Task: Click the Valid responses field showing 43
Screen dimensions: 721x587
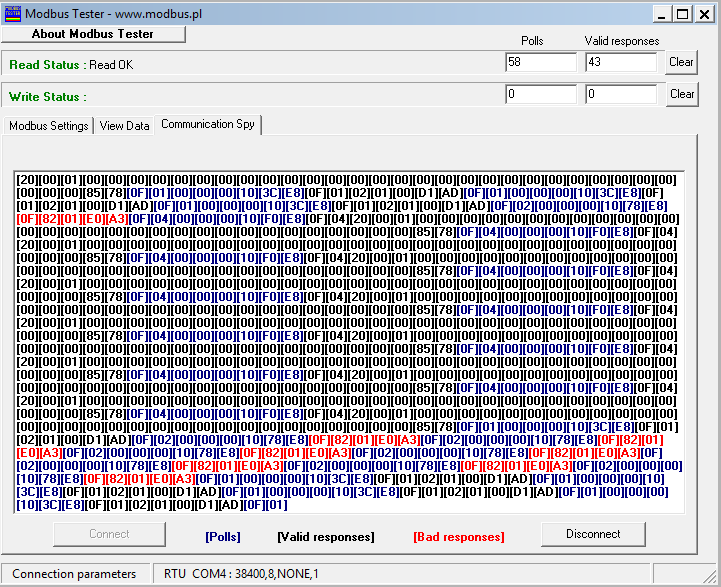Action: pos(621,62)
